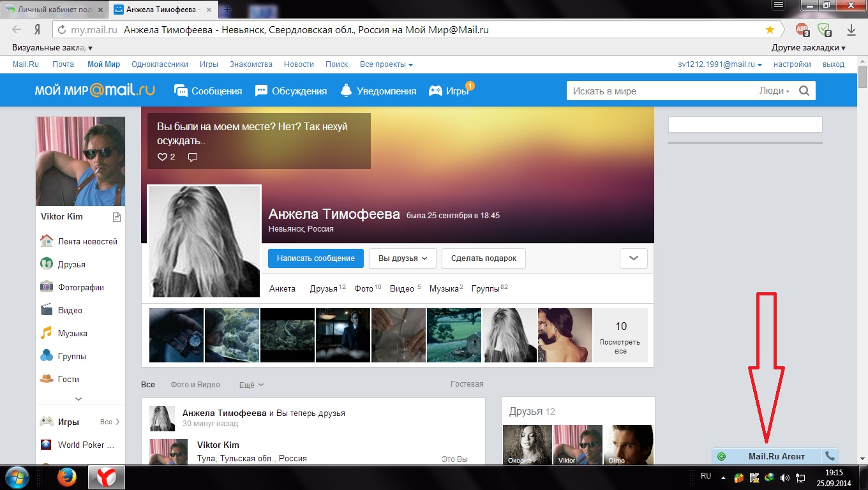Screen dimensions: 868x490
Task: Open Почта link in top bar
Action: click(x=63, y=64)
